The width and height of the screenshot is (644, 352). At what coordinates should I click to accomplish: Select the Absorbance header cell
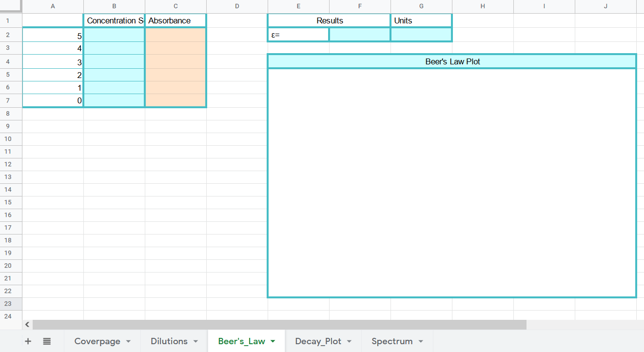(x=176, y=20)
